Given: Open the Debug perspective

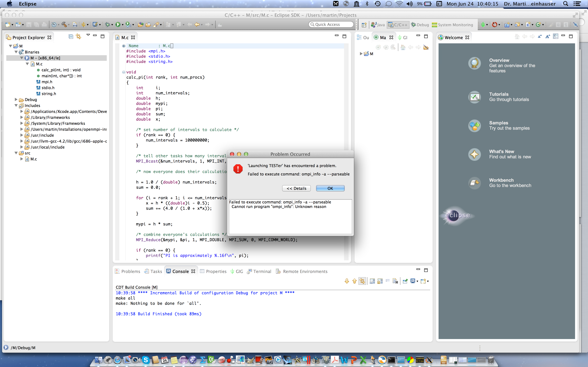Looking at the screenshot, I should pos(420,25).
